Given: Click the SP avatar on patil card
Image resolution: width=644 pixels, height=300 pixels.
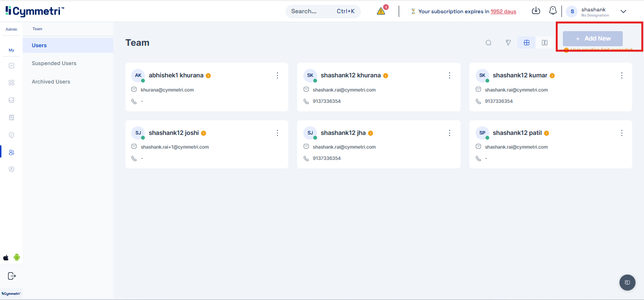Looking at the screenshot, I should click(x=482, y=133).
